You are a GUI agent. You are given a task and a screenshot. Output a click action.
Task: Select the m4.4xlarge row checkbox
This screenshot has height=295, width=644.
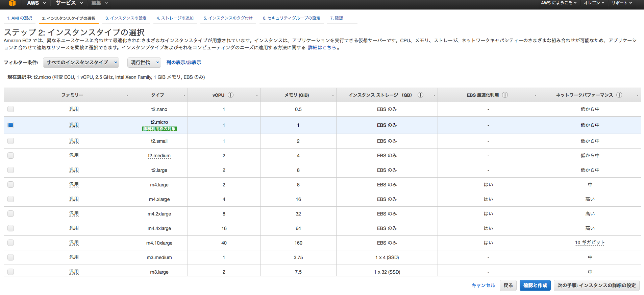[11, 228]
